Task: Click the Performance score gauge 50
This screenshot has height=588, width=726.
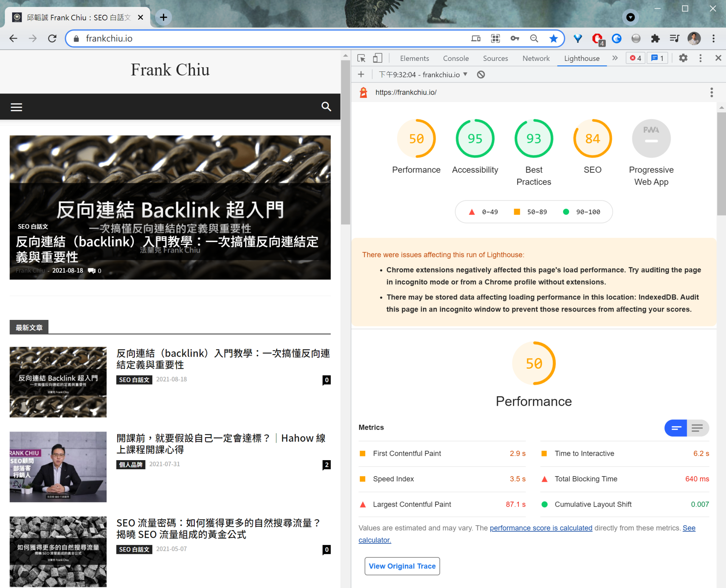Action: click(x=416, y=139)
